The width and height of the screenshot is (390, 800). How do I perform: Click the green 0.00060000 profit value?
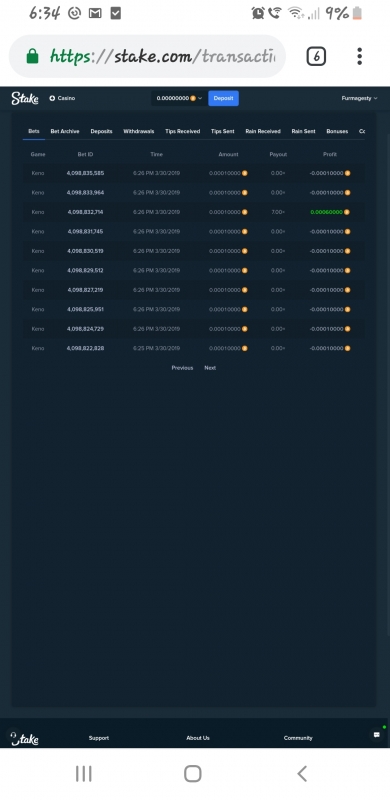(x=326, y=212)
